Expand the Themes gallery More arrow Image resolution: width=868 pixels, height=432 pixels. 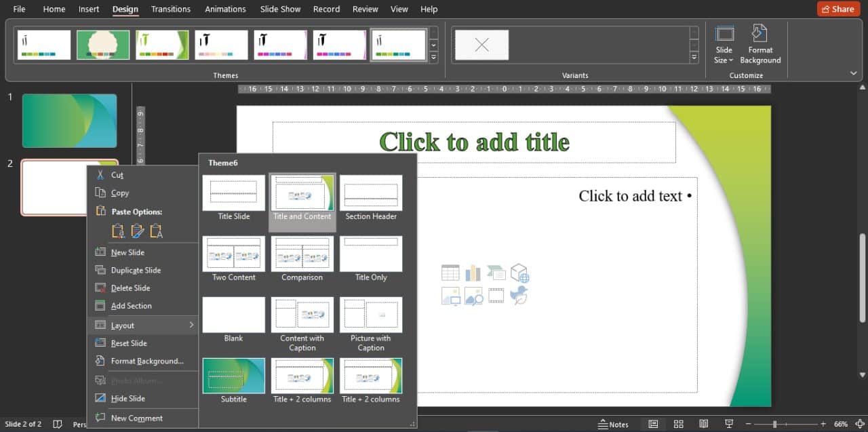(434, 58)
